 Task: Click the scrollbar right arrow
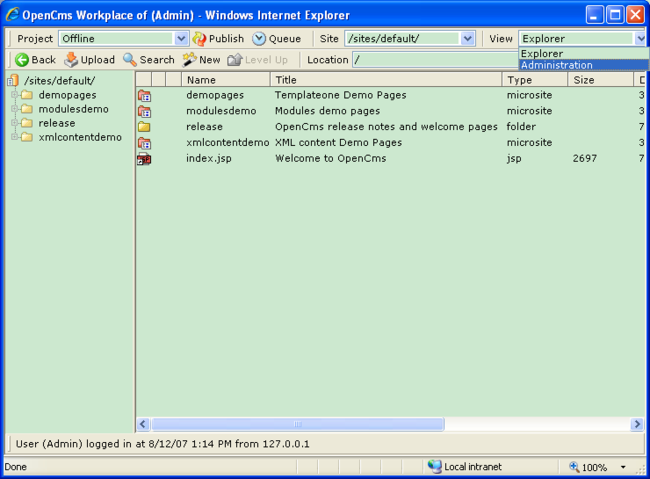pos(637,424)
